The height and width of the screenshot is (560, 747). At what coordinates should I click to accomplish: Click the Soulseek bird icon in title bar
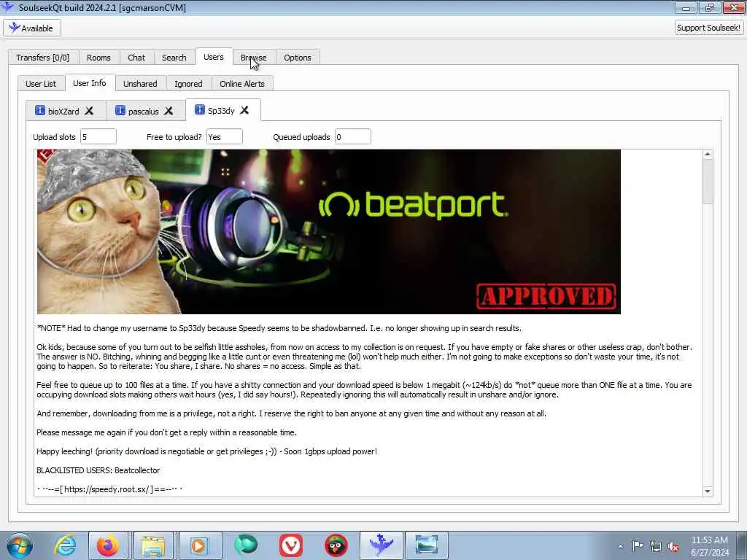tap(7, 7)
